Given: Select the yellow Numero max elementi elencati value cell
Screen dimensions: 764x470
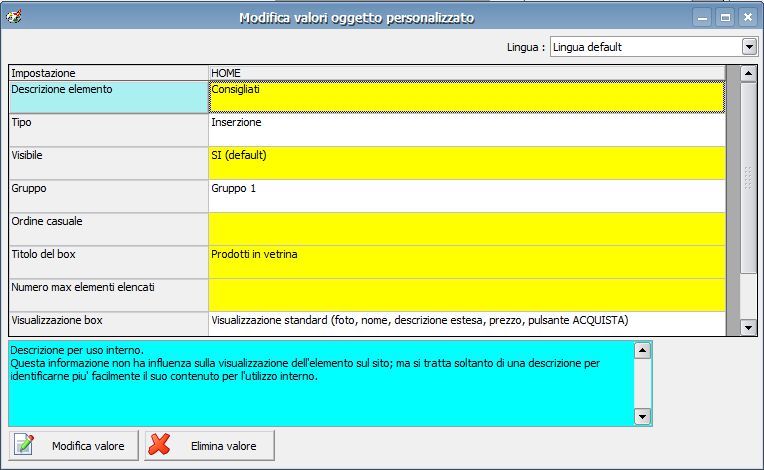Looking at the screenshot, I should [467, 296].
